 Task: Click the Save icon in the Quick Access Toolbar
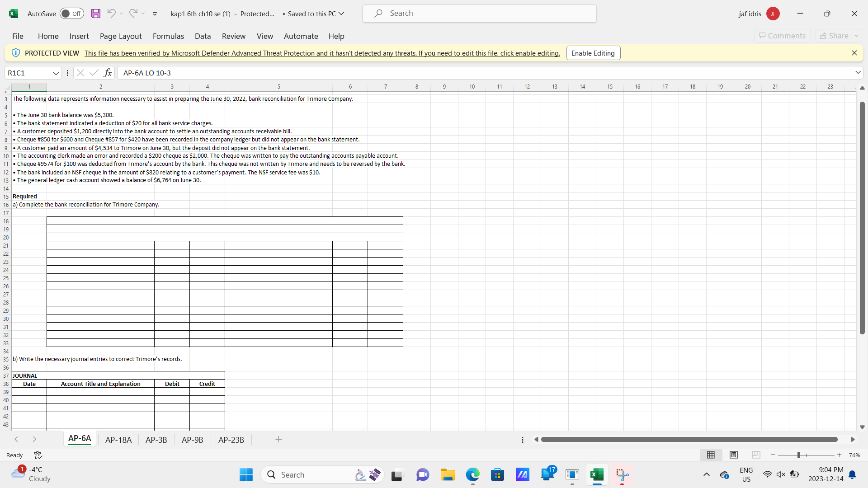(x=95, y=14)
